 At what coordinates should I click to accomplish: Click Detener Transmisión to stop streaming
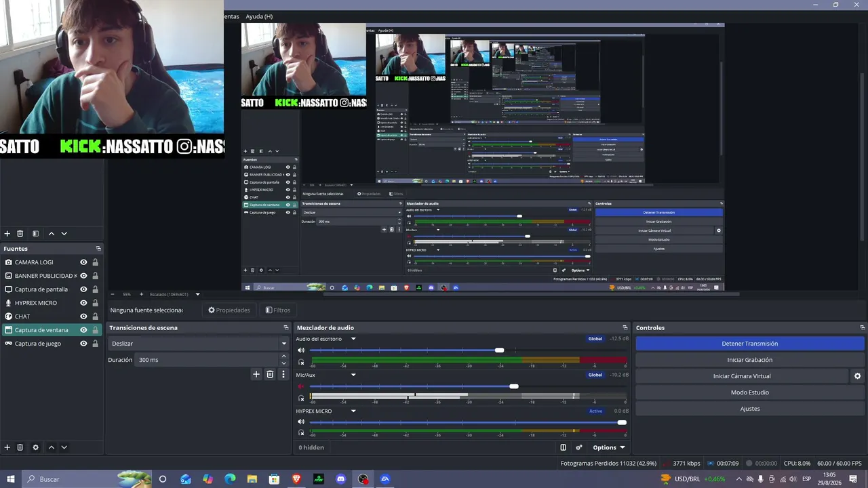click(x=749, y=344)
